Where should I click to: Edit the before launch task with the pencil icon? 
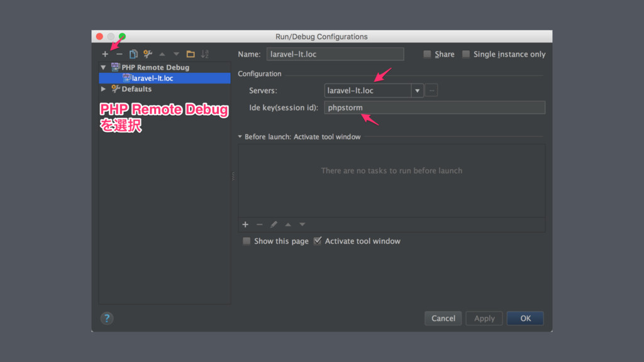pyautogui.click(x=274, y=224)
